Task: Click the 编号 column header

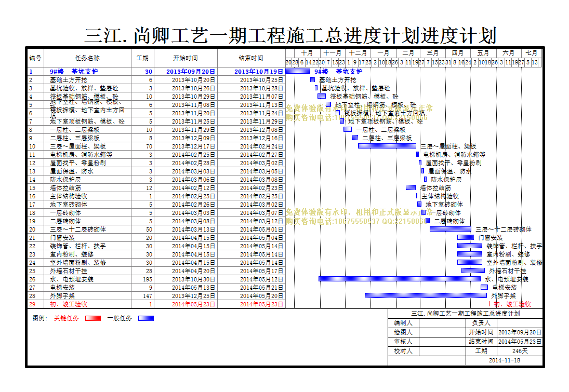Action: coord(35,58)
